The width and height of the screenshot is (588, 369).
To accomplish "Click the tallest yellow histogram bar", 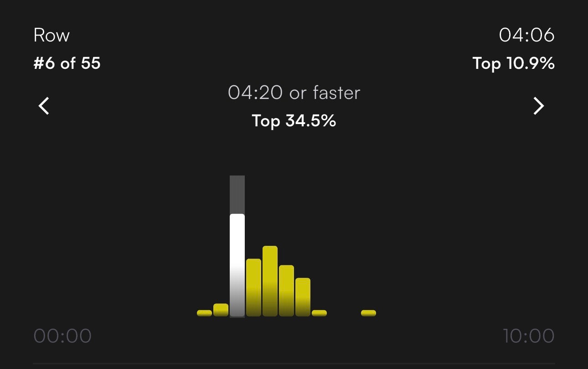I will [x=269, y=281].
